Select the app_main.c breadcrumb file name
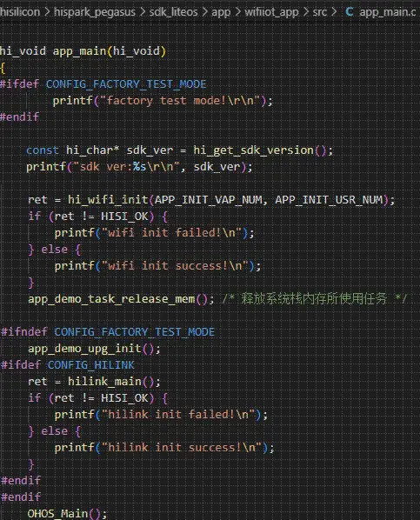This screenshot has width=420, height=520. click(388, 12)
